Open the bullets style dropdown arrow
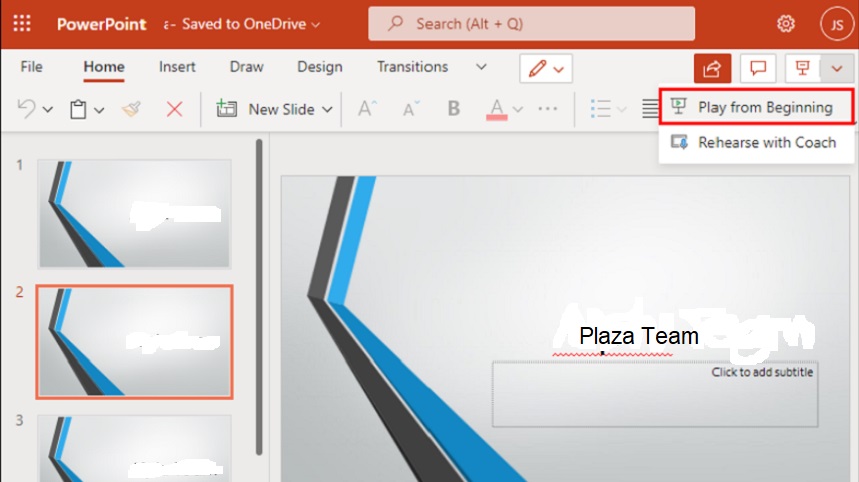 pos(622,110)
